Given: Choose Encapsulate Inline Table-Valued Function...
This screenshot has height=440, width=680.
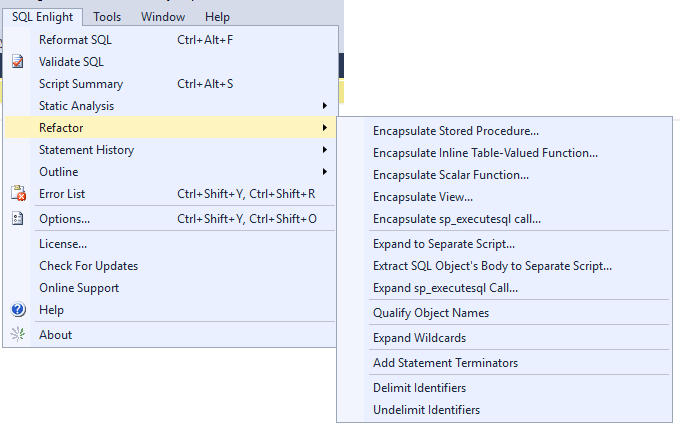Looking at the screenshot, I should [504, 153].
